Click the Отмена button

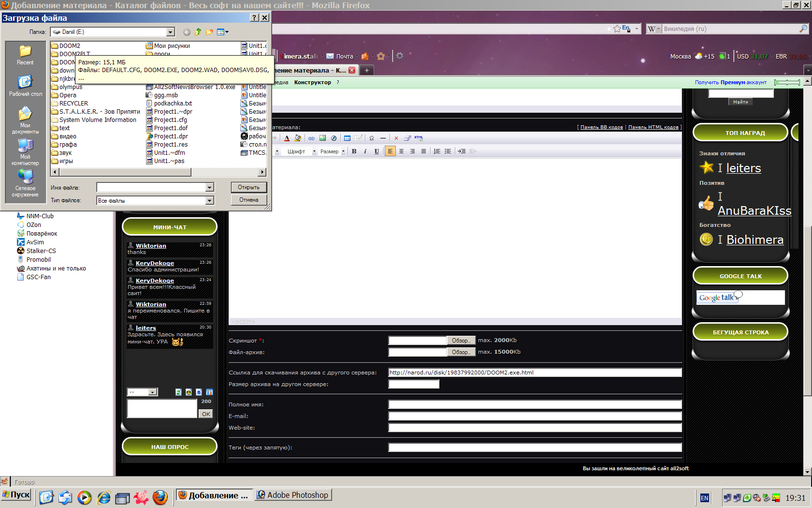click(248, 200)
